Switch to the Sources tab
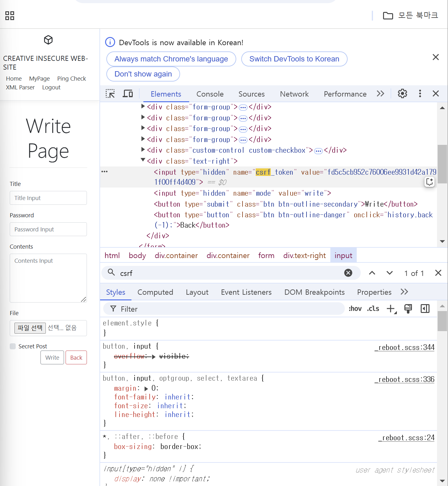Image resolution: width=448 pixels, height=486 pixels. click(252, 94)
